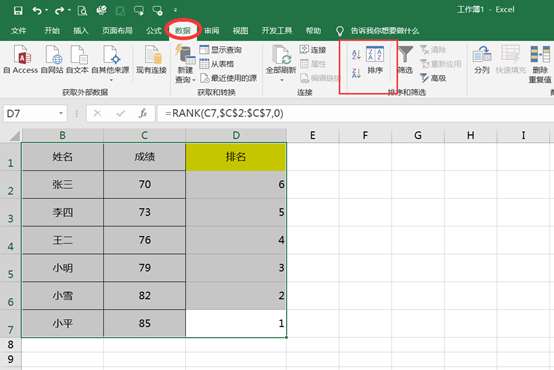Click cell containing 李四

(x=63, y=212)
